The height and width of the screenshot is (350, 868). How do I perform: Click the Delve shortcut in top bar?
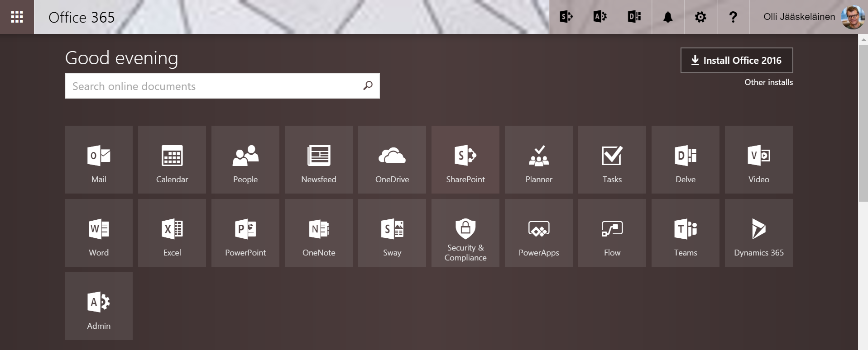click(x=634, y=17)
